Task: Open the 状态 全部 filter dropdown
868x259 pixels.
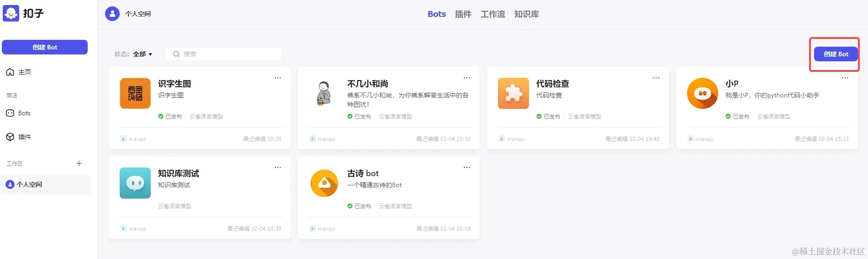Action: (x=143, y=54)
